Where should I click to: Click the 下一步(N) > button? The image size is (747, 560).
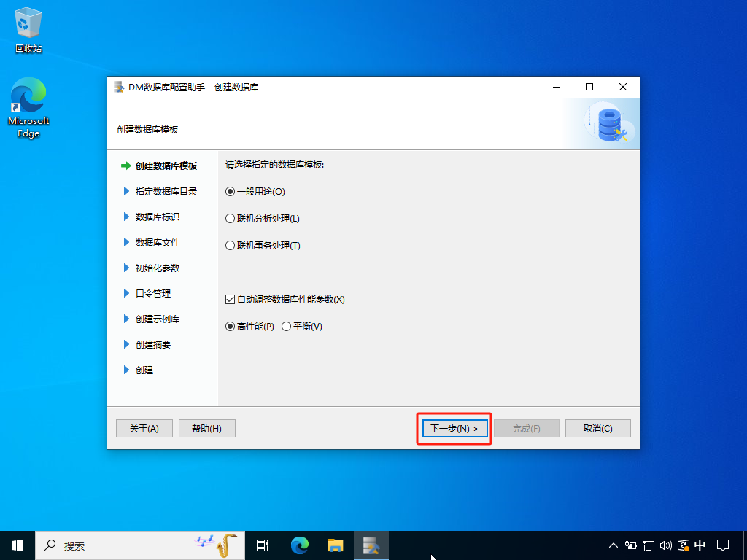pos(454,429)
